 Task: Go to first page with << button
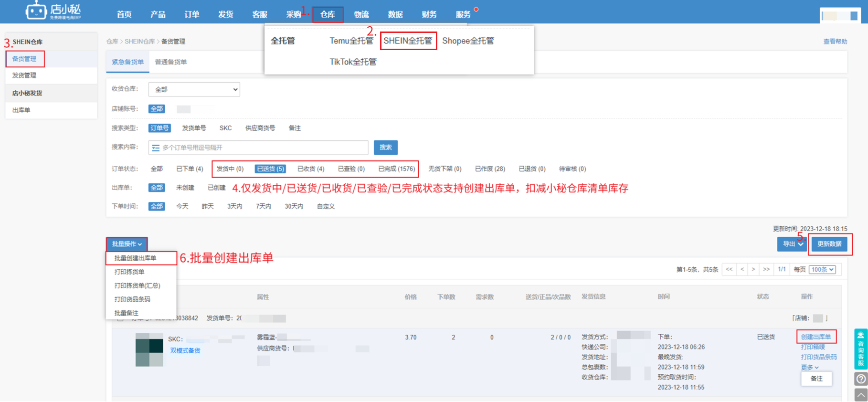tap(729, 270)
